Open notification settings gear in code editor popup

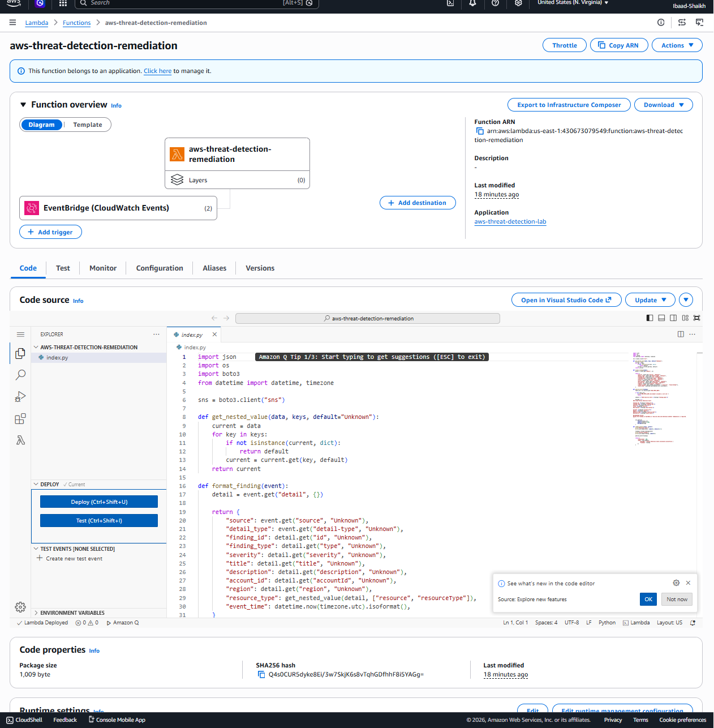click(676, 583)
